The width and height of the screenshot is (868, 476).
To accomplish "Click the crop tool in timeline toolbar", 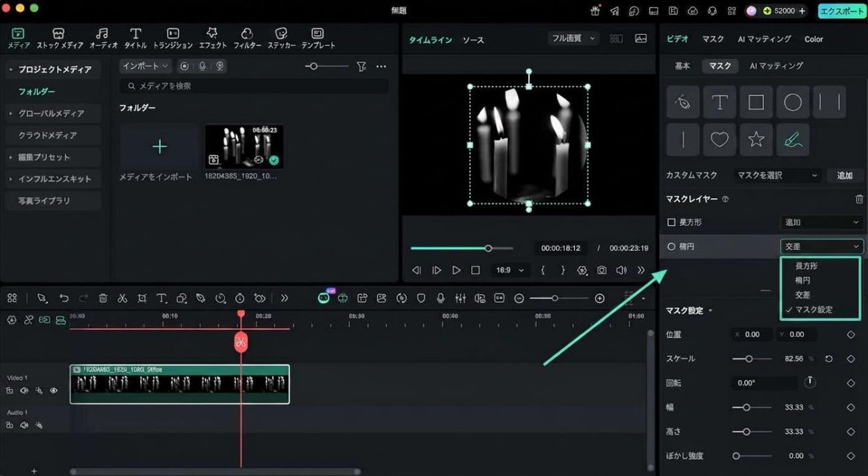I will click(142, 298).
